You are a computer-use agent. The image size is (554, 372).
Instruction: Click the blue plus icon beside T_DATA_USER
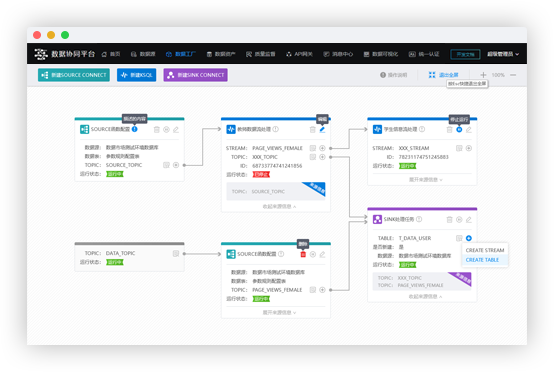tap(468, 238)
